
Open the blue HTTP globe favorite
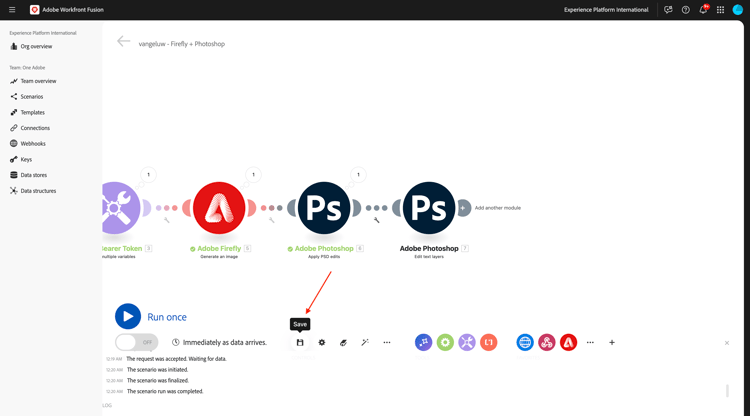(x=525, y=342)
